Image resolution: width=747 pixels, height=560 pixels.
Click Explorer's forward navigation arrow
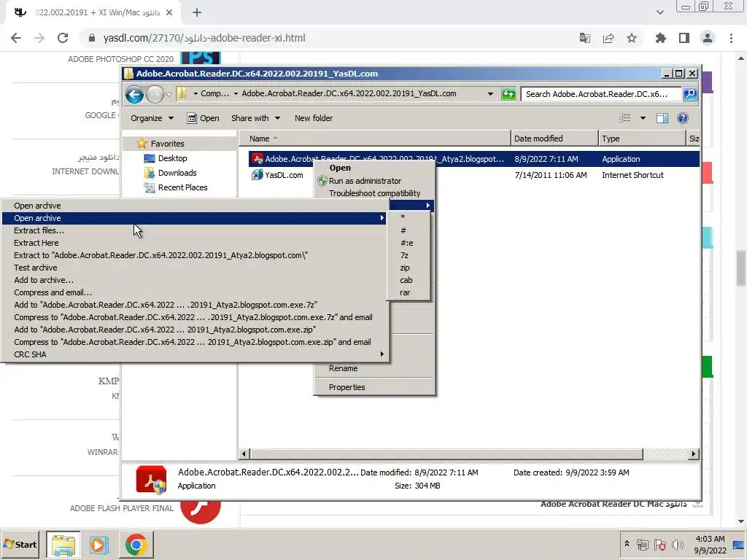pos(155,94)
